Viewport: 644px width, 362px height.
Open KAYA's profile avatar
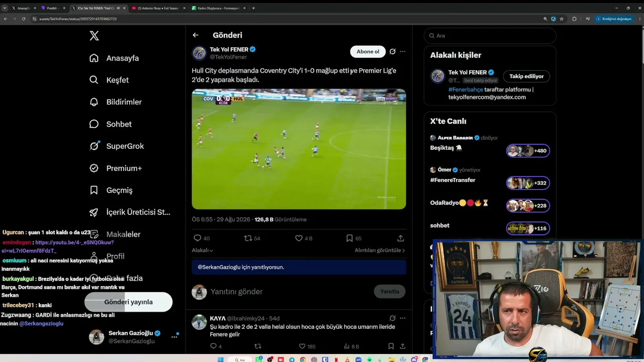(x=199, y=322)
